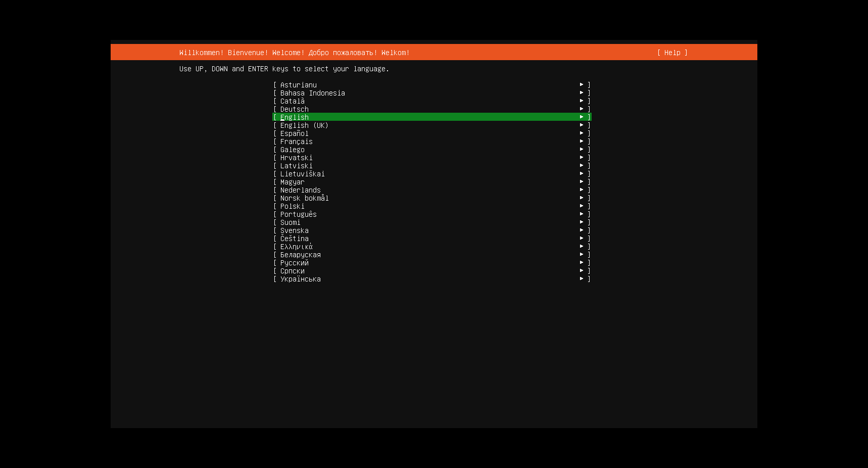
Task: Pick Српски language
Action: click(432, 271)
